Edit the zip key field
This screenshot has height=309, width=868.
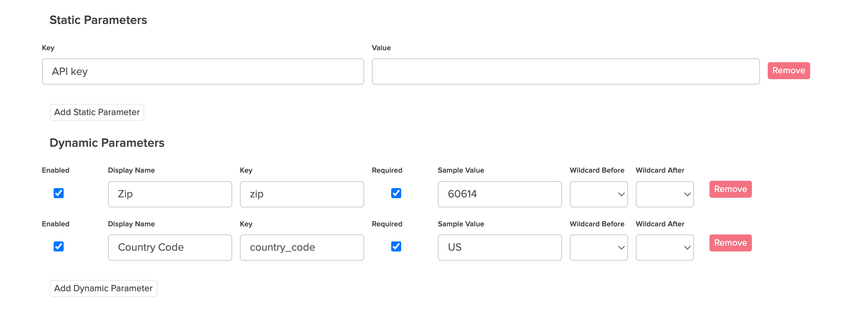pos(302,194)
